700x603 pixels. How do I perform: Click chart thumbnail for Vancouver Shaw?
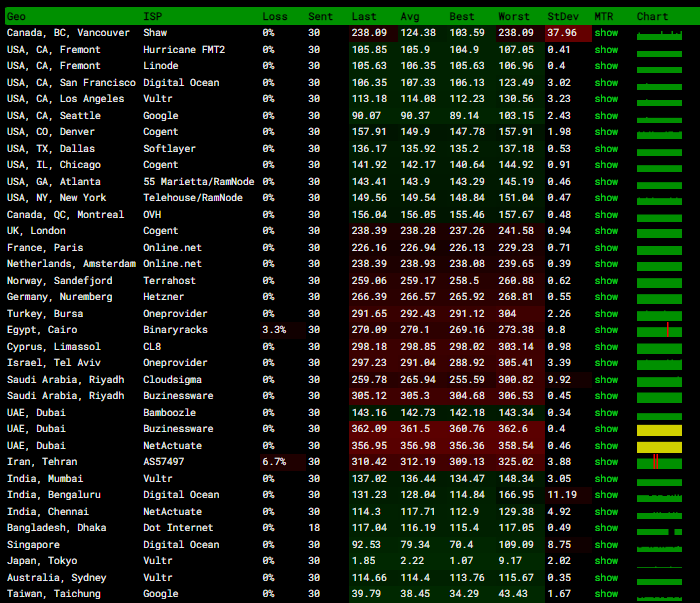coord(659,35)
